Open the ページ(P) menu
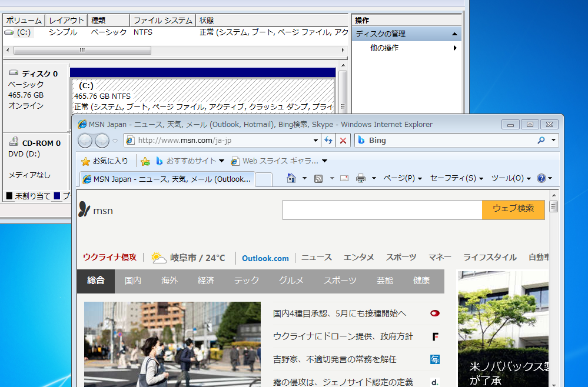 pyautogui.click(x=403, y=178)
